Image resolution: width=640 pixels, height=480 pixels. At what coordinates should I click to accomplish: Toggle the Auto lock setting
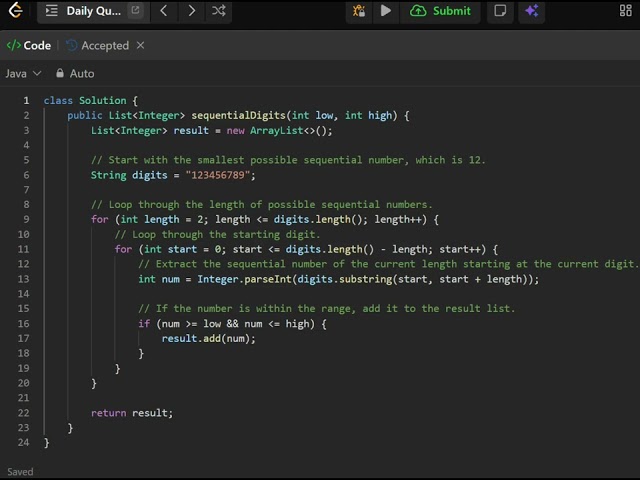pos(75,73)
